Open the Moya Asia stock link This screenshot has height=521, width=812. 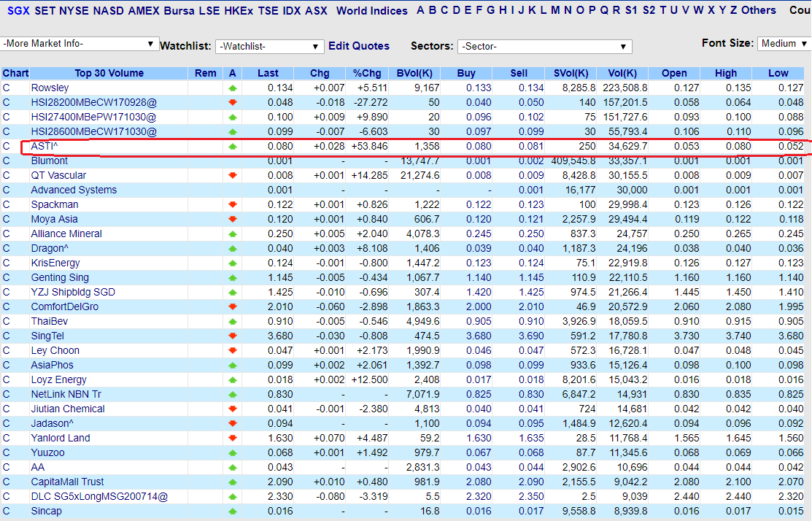coord(48,219)
